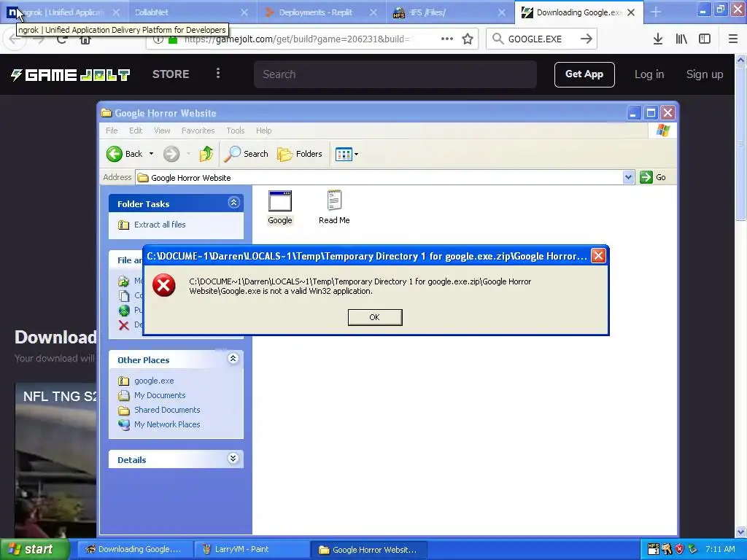Switch to Google Horror Website taskbar item

[369, 549]
